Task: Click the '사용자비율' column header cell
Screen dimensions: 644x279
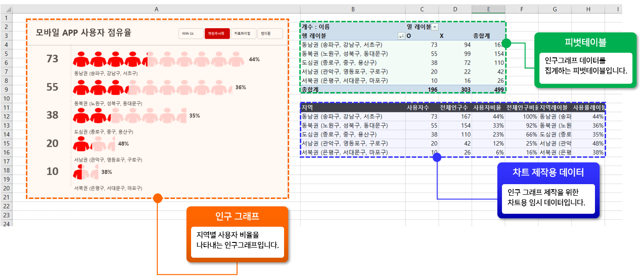Action: click(488, 108)
